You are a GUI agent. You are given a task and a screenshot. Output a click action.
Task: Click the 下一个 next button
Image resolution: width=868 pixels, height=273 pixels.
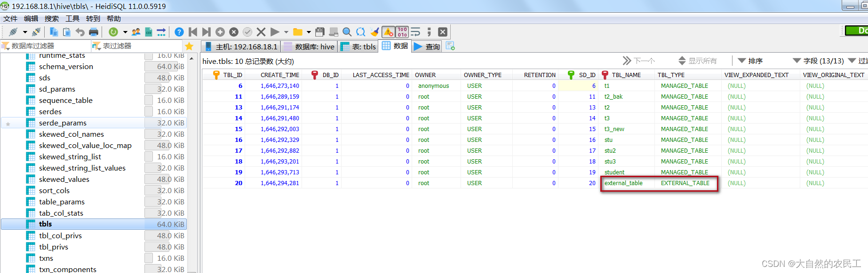(639, 61)
